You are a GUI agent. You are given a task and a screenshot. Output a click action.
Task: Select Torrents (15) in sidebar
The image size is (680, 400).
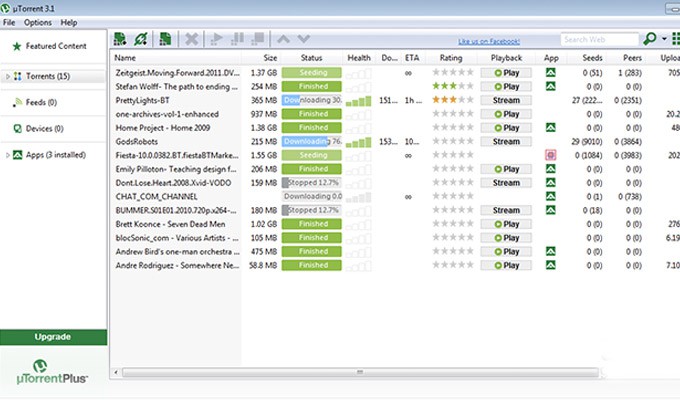coord(53,76)
